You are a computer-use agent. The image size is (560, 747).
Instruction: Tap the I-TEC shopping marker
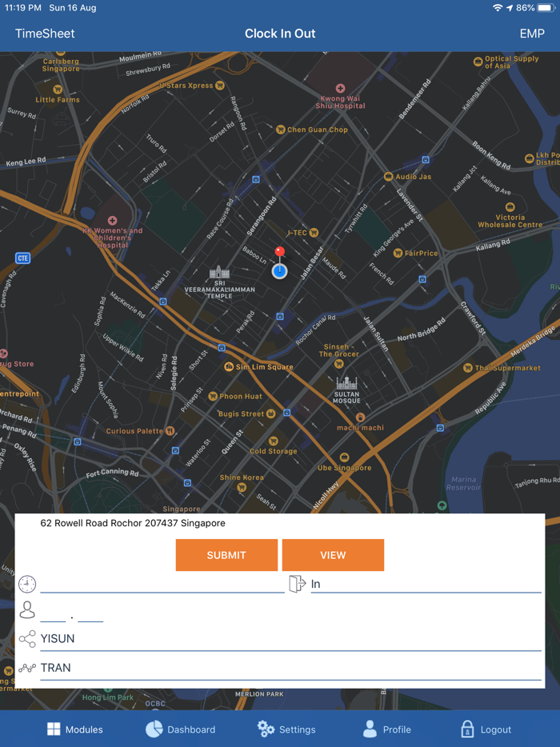(314, 233)
